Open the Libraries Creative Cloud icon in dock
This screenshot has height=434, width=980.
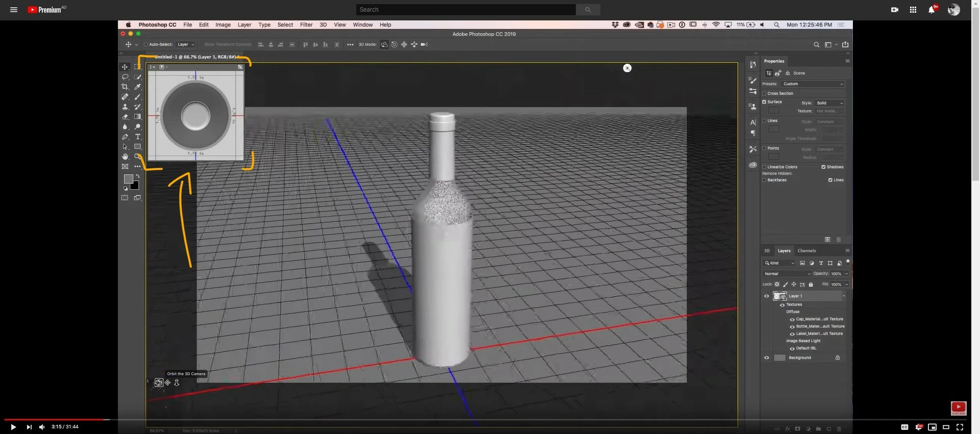(752, 165)
